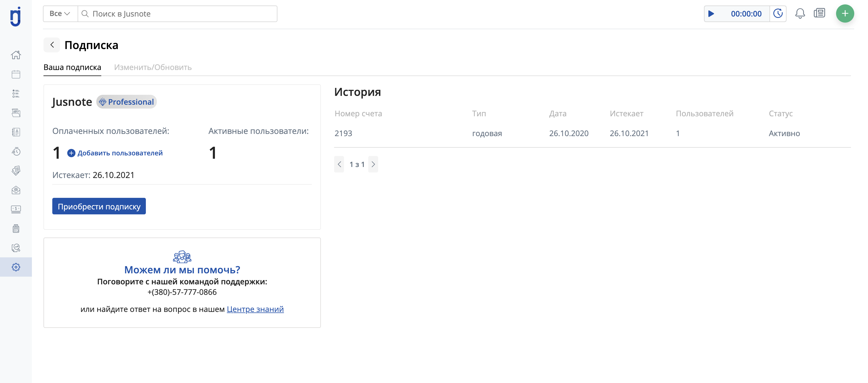Click 'Добавить пользователей' link
The height and width of the screenshot is (383, 868).
pyautogui.click(x=120, y=153)
